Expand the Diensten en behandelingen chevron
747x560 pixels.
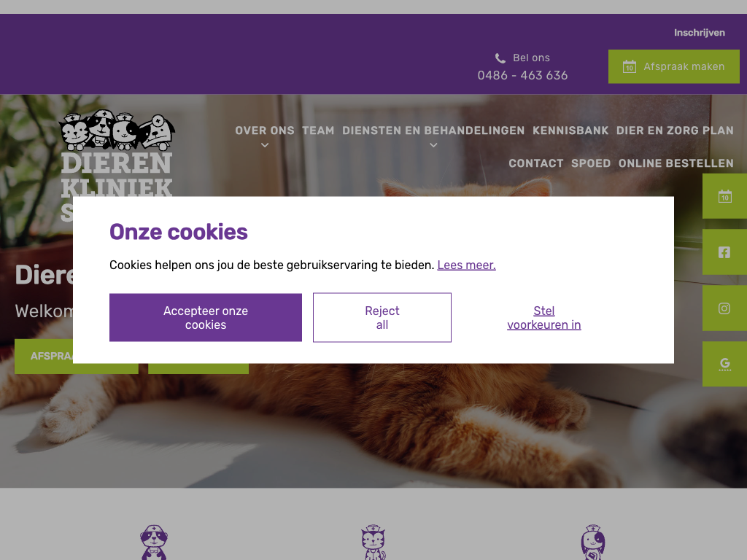[x=433, y=145]
